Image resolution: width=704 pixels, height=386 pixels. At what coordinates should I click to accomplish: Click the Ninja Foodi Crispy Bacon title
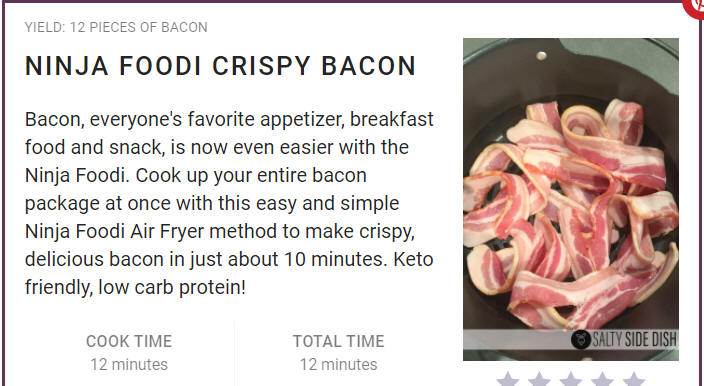click(220, 66)
